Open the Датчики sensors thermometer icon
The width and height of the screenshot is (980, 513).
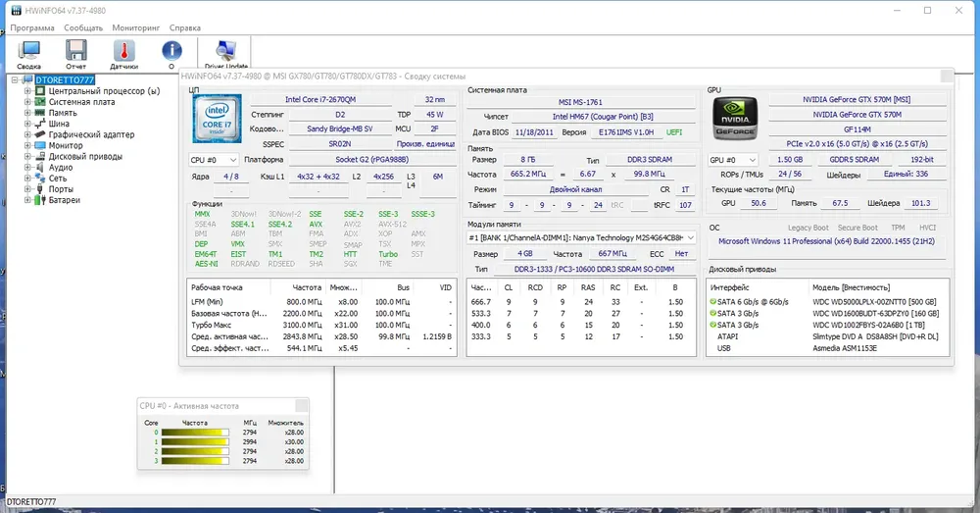[123, 54]
